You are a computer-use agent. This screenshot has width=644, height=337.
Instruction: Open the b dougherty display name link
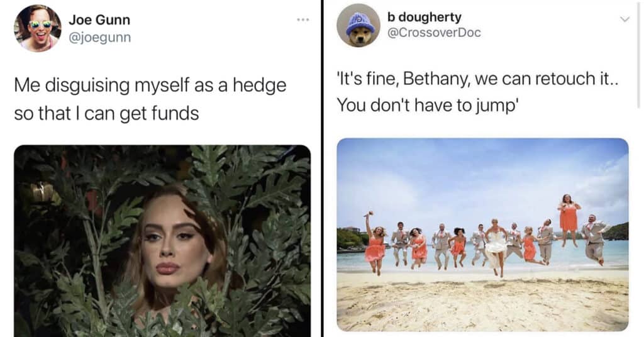click(x=425, y=17)
